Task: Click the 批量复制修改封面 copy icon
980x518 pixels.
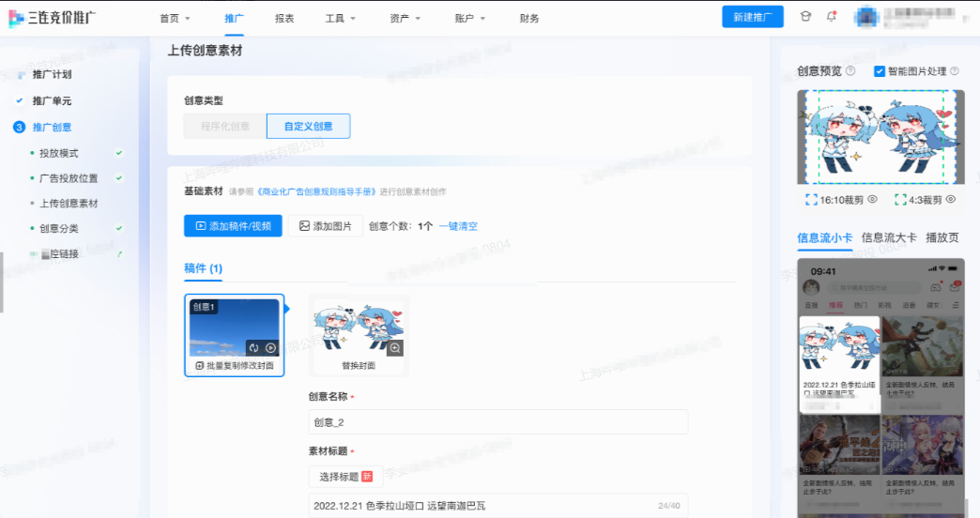Action: click(x=199, y=366)
